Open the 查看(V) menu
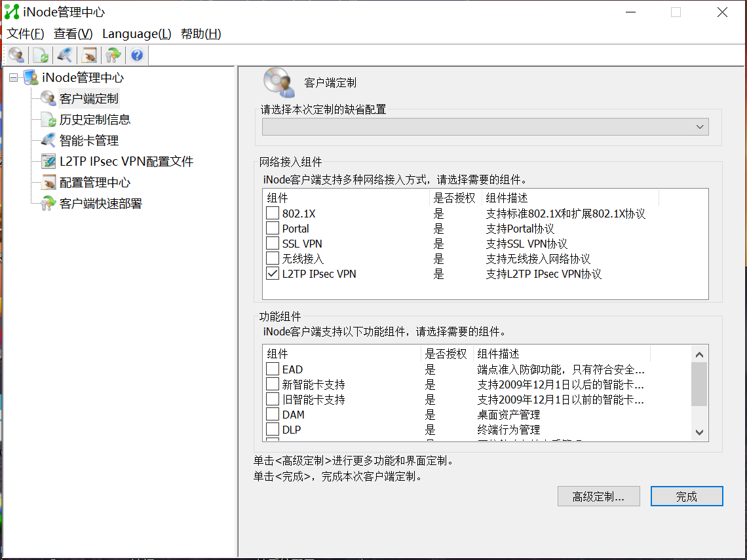The width and height of the screenshot is (747, 560). pyautogui.click(x=73, y=34)
